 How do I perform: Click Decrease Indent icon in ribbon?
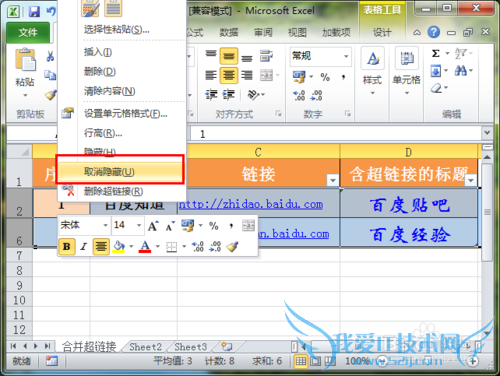211,95
